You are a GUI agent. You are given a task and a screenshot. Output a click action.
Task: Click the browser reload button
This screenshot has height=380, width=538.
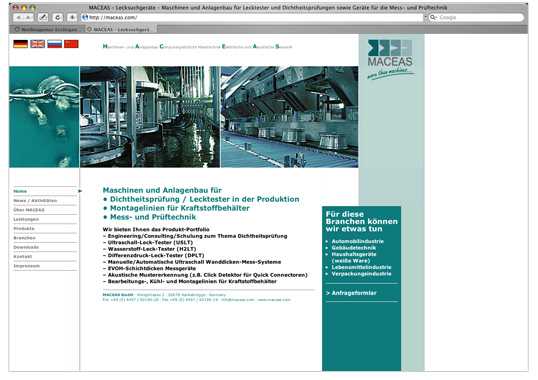(58, 17)
